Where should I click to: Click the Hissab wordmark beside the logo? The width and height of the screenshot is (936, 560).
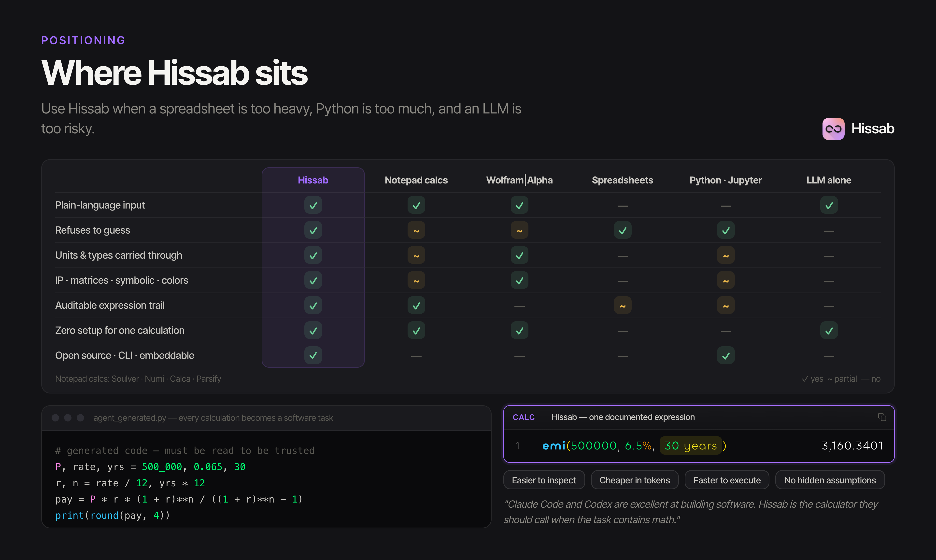tap(873, 129)
